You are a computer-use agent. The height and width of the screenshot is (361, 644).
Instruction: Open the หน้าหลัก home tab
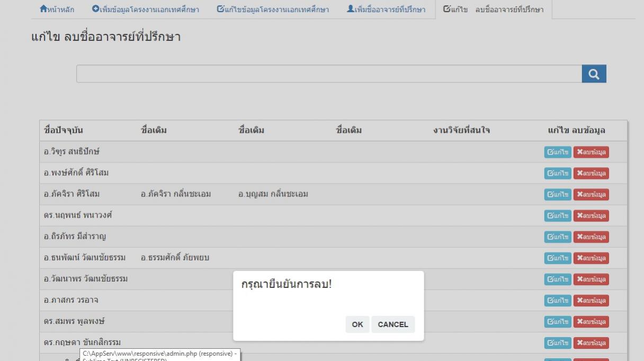pos(57,10)
